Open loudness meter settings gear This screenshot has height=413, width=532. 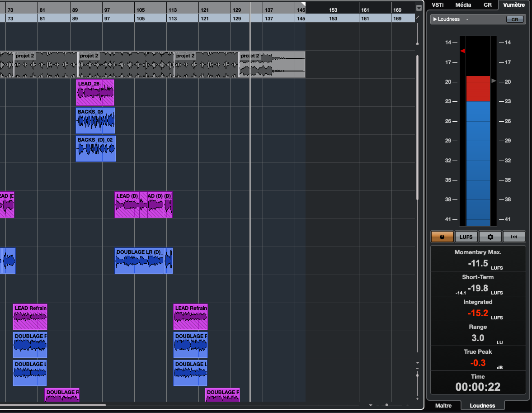(490, 237)
